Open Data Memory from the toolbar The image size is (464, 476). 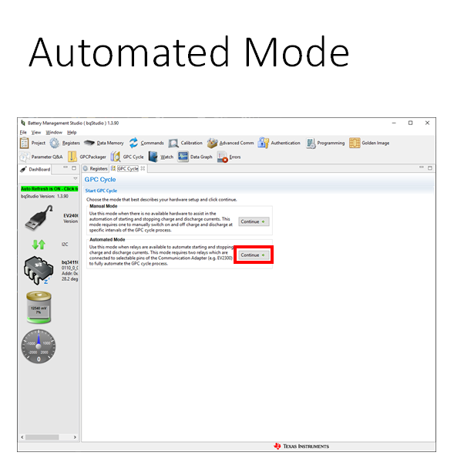coord(104,143)
